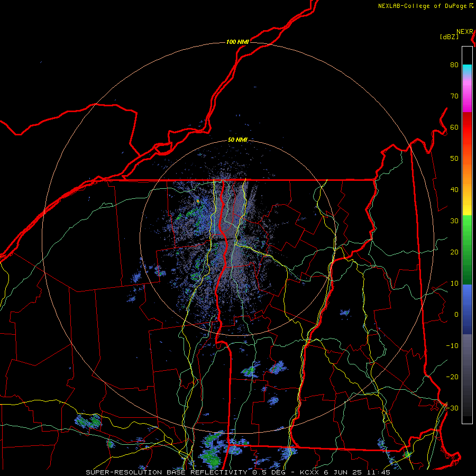Click the NEXLAB-College of DuPage title text
476x476 pixels.
coord(423,6)
